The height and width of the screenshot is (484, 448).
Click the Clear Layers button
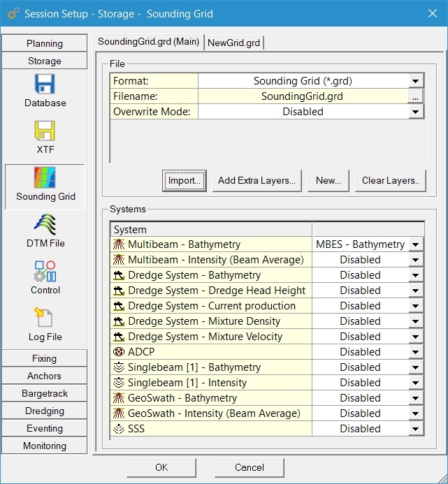(390, 180)
